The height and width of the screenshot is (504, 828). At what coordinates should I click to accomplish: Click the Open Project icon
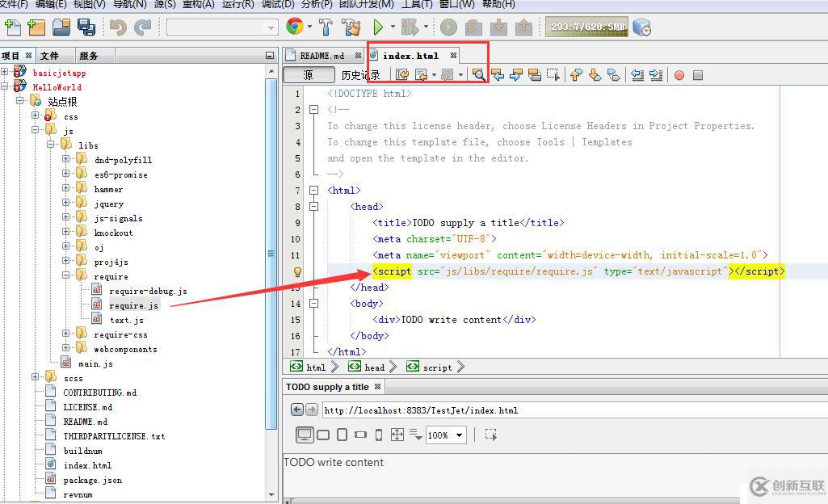[61, 27]
